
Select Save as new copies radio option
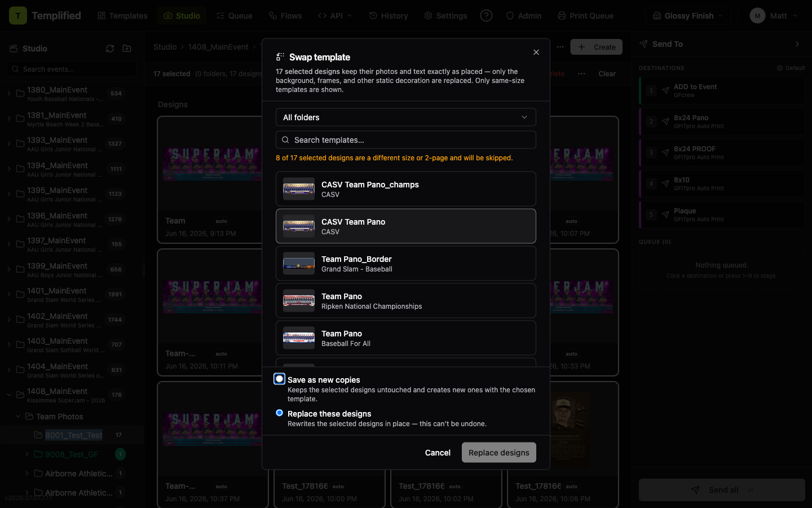pyautogui.click(x=280, y=379)
